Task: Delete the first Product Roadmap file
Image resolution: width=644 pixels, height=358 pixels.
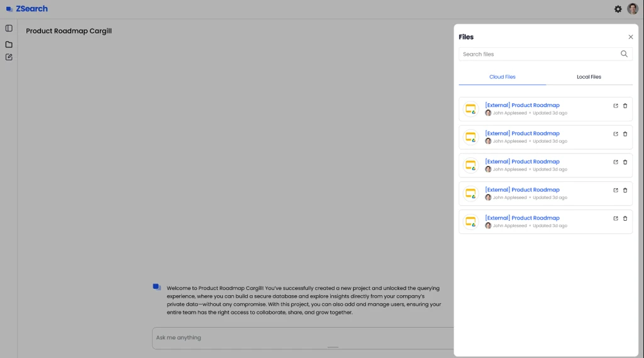Action: (625, 106)
